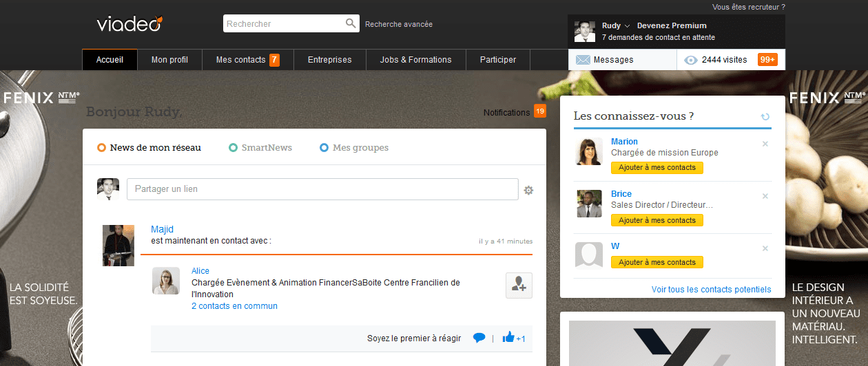Add Marion to my contacts
The height and width of the screenshot is (366, 868).
coord(657,168)
